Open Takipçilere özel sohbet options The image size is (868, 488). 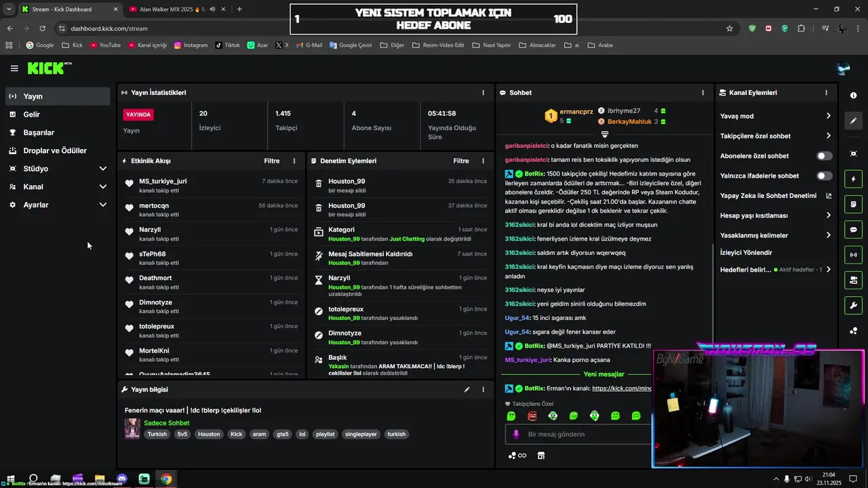tap(776, 136)
